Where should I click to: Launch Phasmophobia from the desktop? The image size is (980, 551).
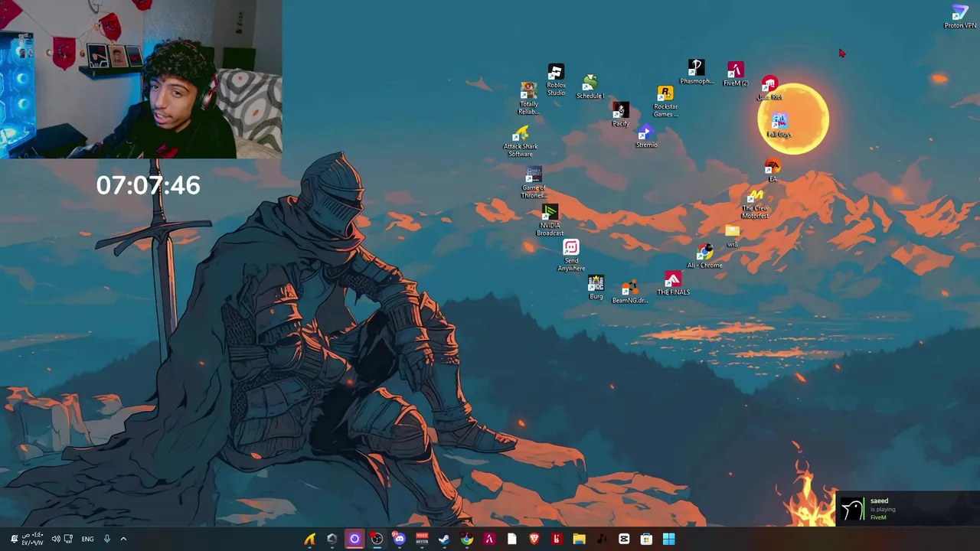coord(696,72)
